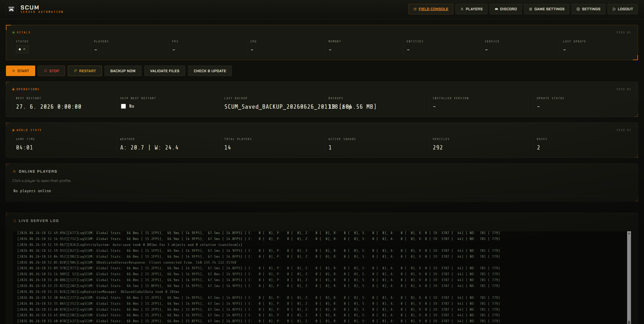Viewport: 644px width, 324px height.
Task: Click the scroll-up arrow of the server log
Action: pyautogui.click(x=629, y=233)
